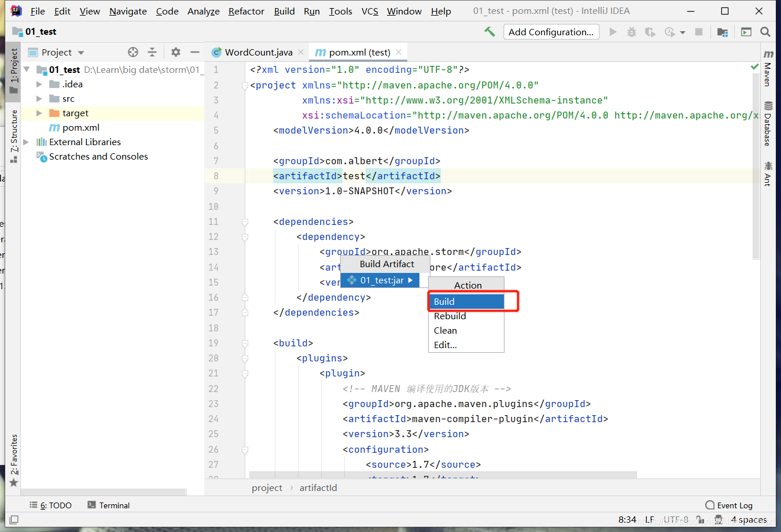The height and width of the screenshot is (532, 781).
Task: Click the Stop square icon
Action: tap(699, 32)
